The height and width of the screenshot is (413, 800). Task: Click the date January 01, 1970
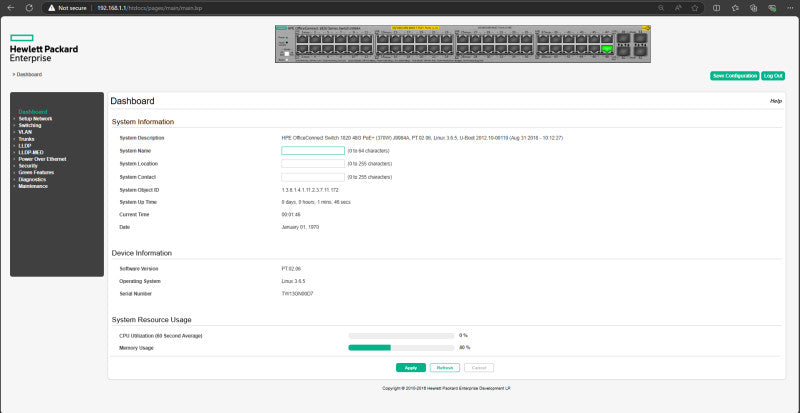(x=301, y=227)
